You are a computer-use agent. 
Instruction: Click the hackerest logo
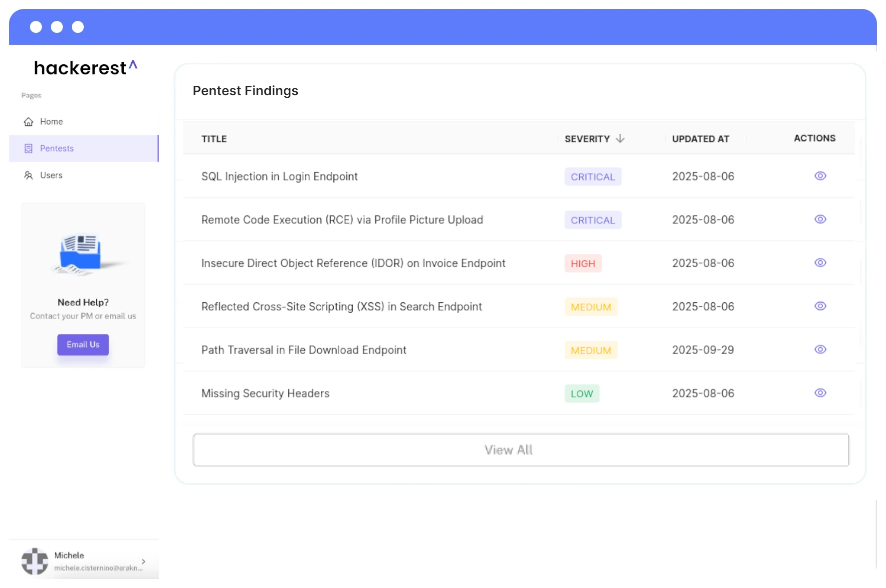(x=85, y=67)
